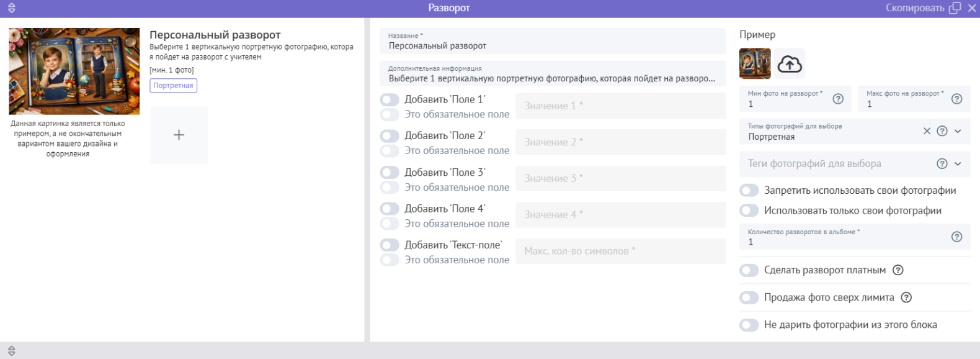Expand the Типы фотографий для выбора dropdown
This screenshot has height=359, width=980.
[958, 131]
